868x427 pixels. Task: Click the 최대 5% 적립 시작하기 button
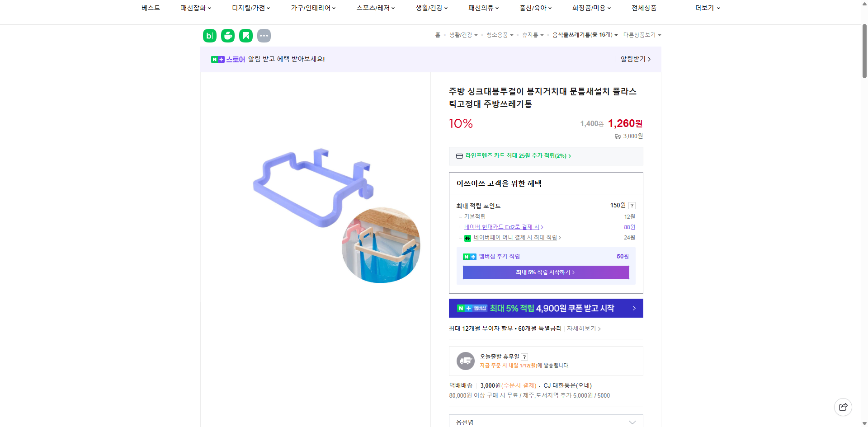coord(546,272)
